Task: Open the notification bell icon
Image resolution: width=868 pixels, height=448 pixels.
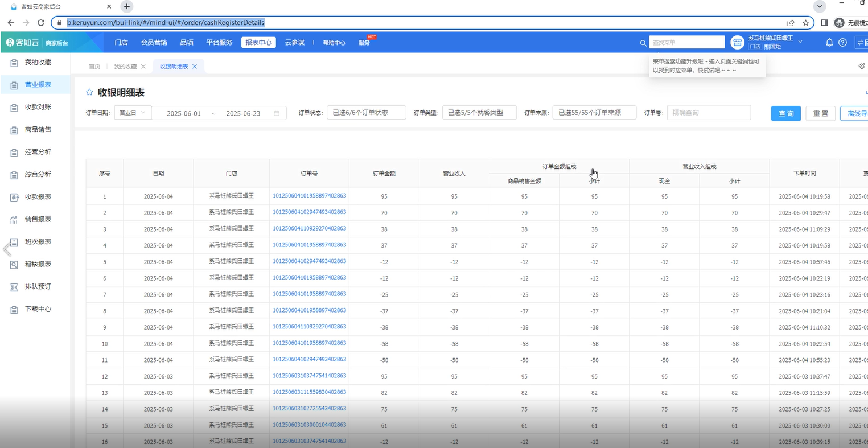Action: point(829,43)
